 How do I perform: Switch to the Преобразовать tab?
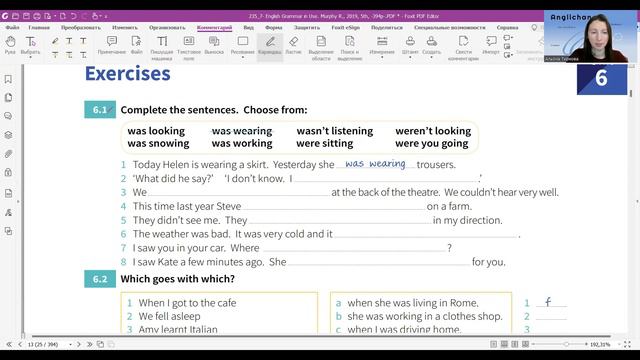click(80, 27)
